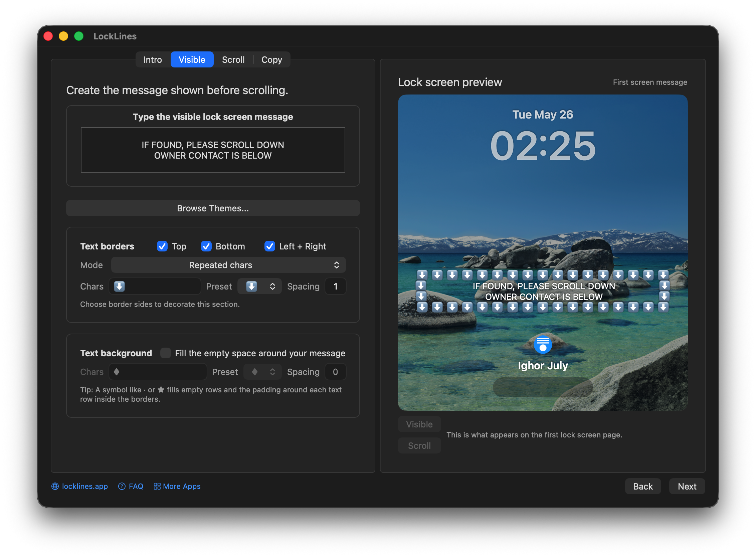Click the 'First screen message' label

650,82
